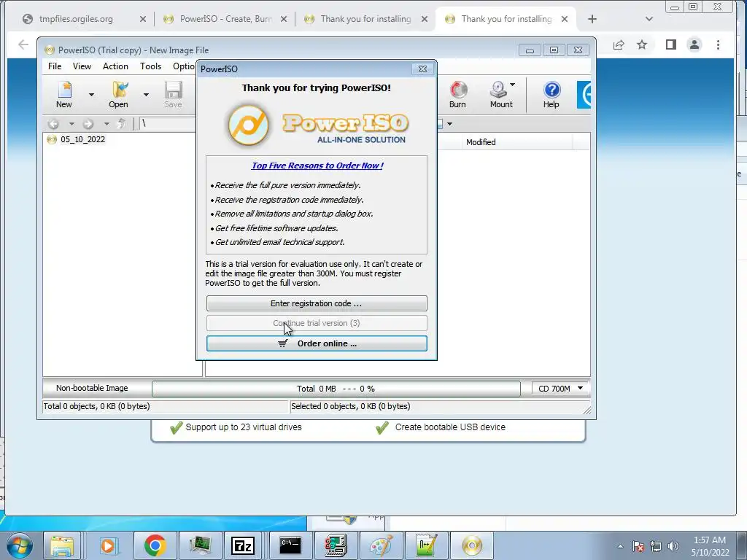The image size is (747, 560).
Task: Open 7-Zip from the taskbar
Action: tap(242, 545)
